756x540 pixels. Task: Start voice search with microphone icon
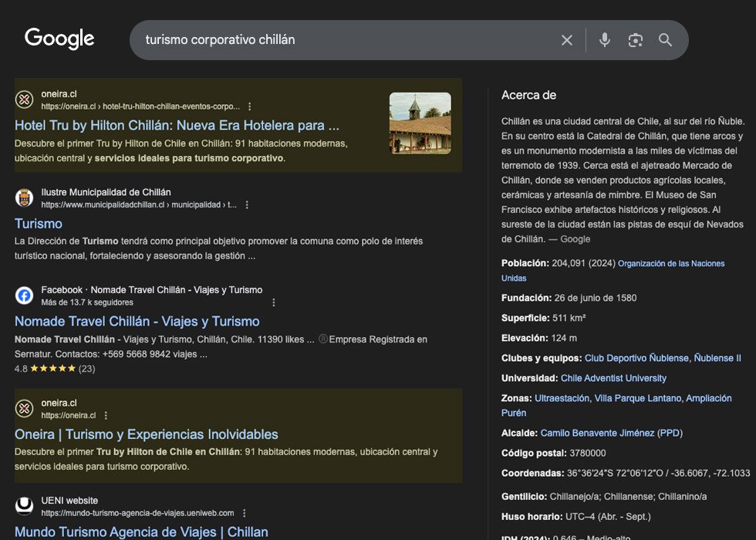[604, 40]
